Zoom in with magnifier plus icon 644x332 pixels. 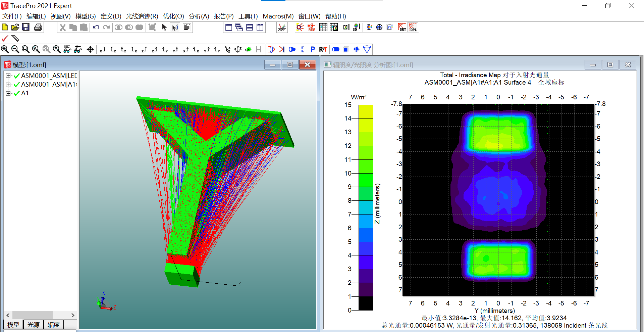[5, 49]
